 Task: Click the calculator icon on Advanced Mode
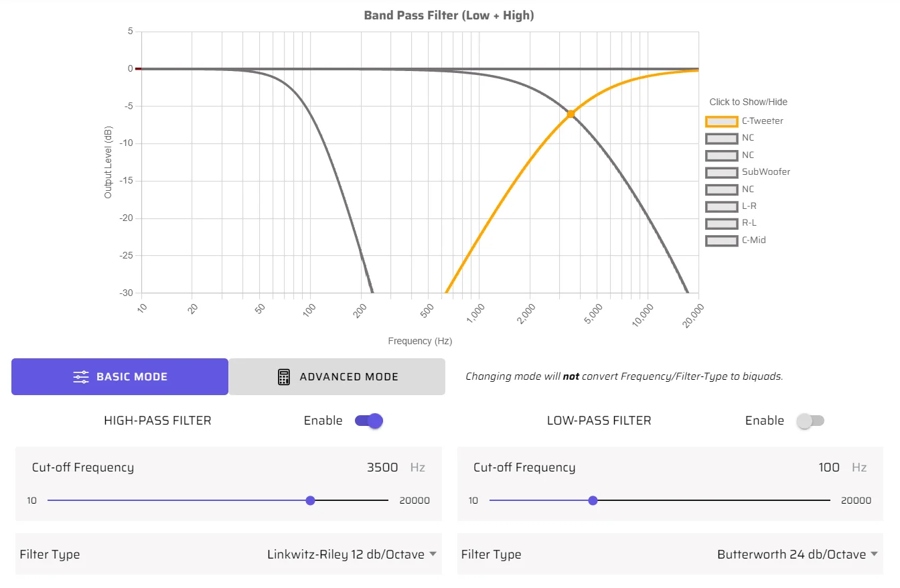[284, 377]
